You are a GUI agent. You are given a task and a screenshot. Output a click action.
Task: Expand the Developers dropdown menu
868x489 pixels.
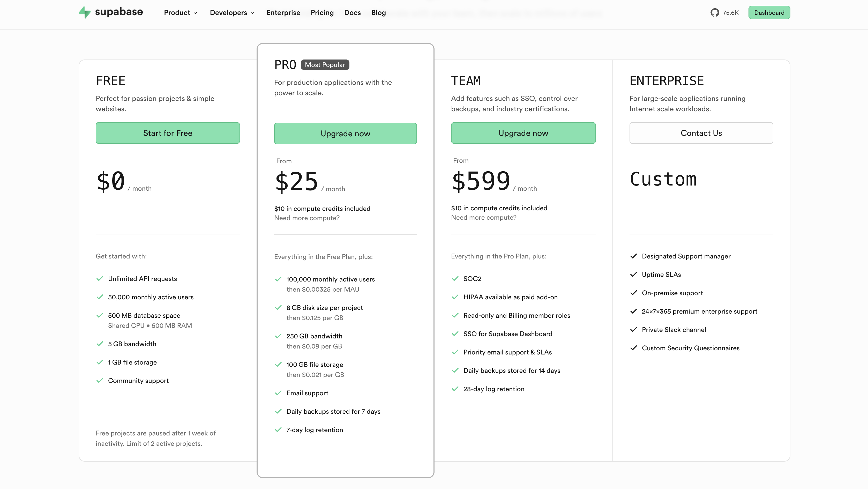[x=232, y=12]
